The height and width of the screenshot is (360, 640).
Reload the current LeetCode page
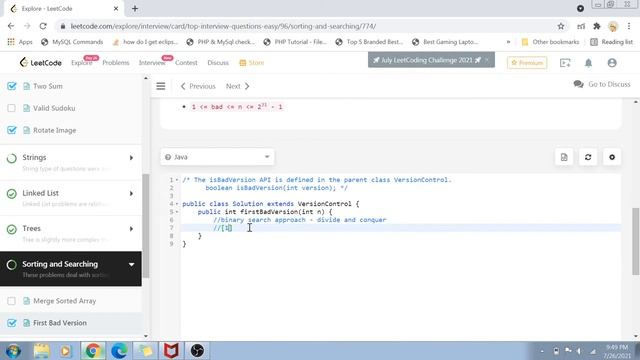pyautogui.click(x=43, y=26)
